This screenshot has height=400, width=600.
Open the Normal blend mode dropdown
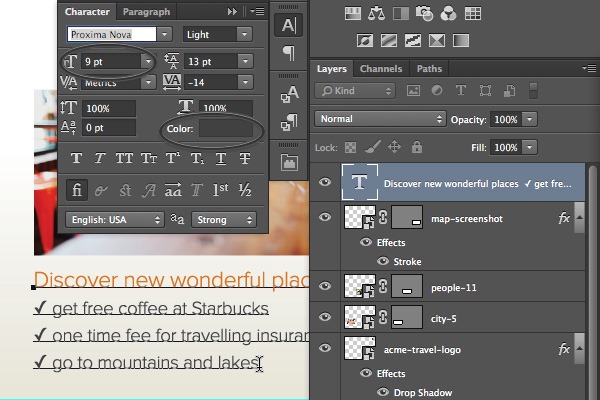[x=378, y=119]
